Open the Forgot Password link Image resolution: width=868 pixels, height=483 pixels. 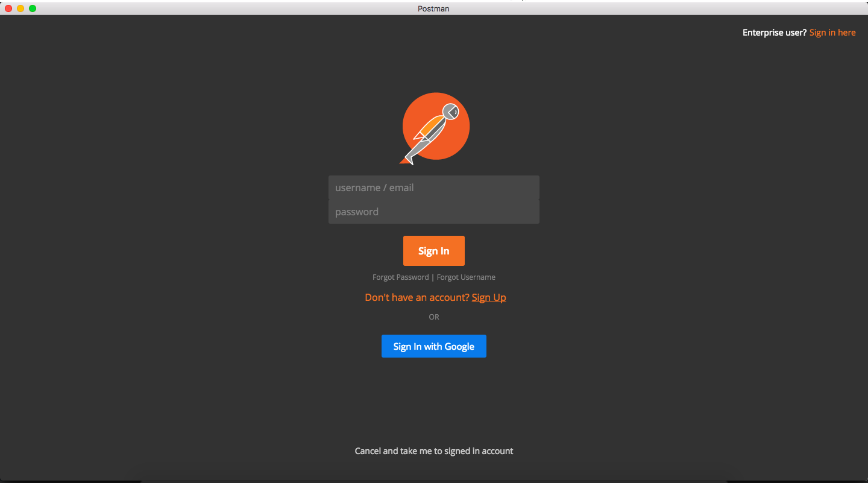(x=400, y=277)
